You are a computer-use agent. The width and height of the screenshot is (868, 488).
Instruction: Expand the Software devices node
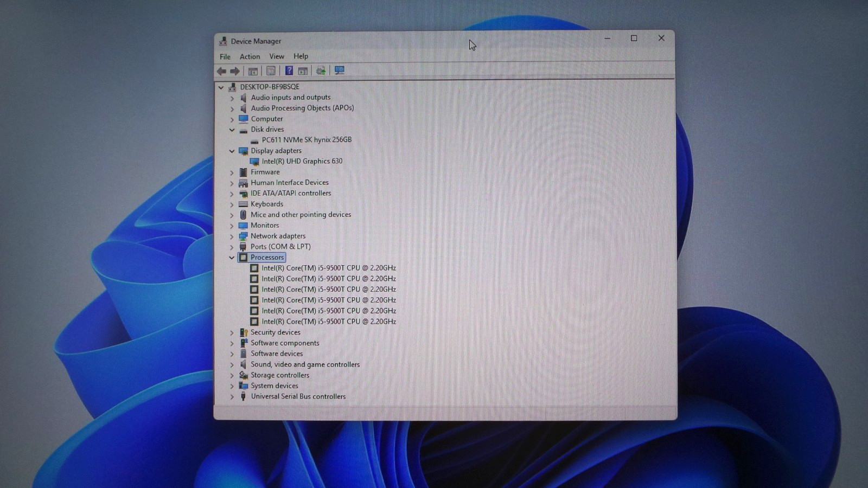[x=232, y=354]
